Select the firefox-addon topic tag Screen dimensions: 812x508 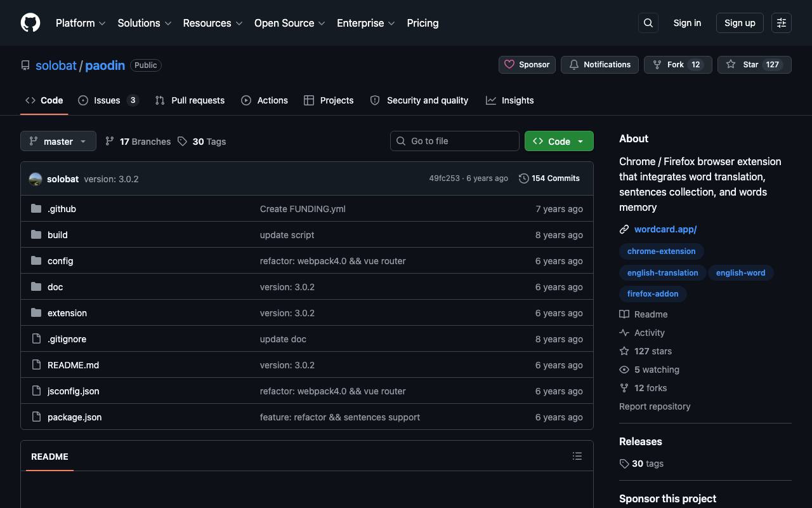pos(653,294)
